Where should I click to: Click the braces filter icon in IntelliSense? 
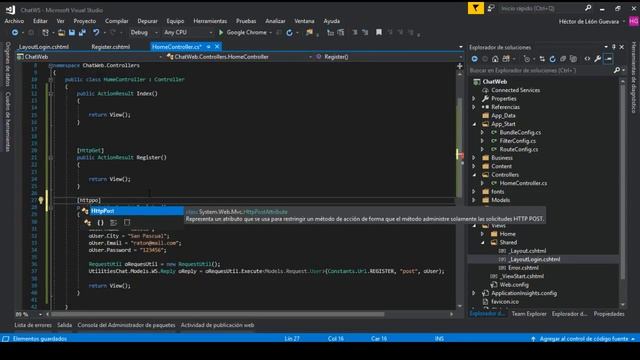(x=100, y=222)
